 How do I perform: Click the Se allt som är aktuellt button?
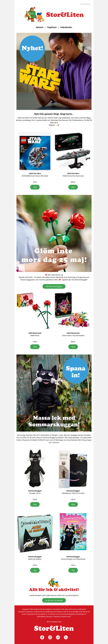coord(54,600)
